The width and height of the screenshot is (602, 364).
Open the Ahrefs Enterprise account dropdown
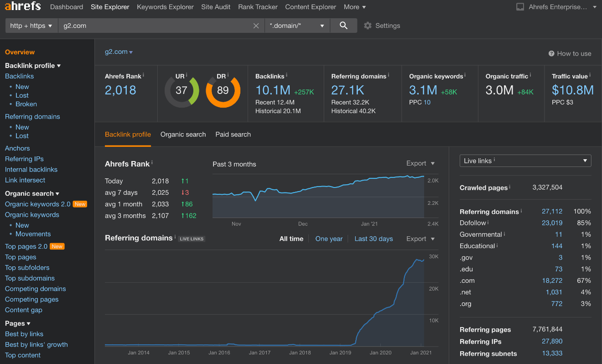562,7
